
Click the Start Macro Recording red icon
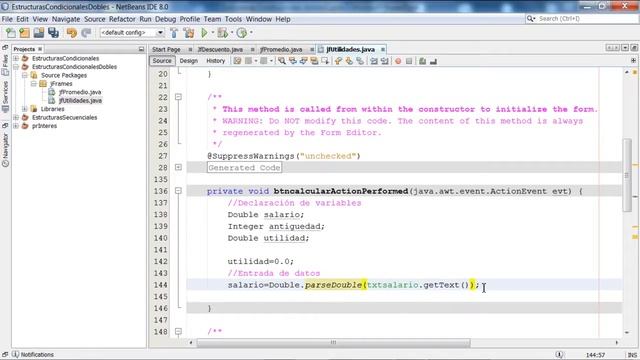(x=398, y=61)
